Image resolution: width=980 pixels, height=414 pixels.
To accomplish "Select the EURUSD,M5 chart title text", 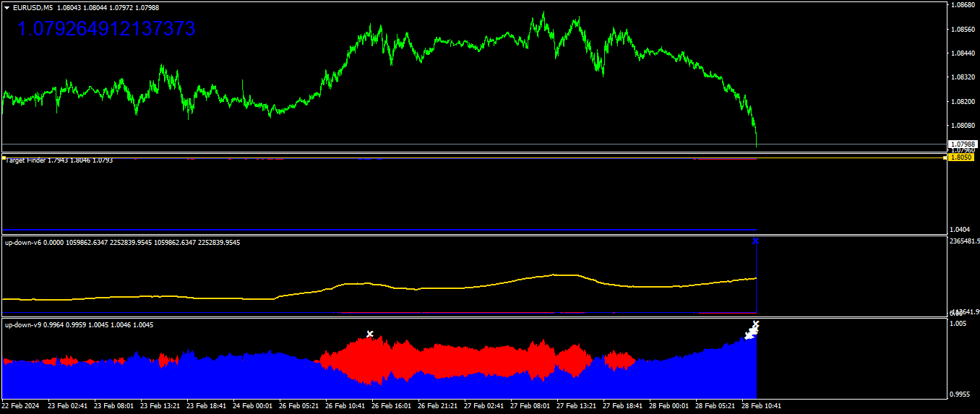I will tap(33, 7).
